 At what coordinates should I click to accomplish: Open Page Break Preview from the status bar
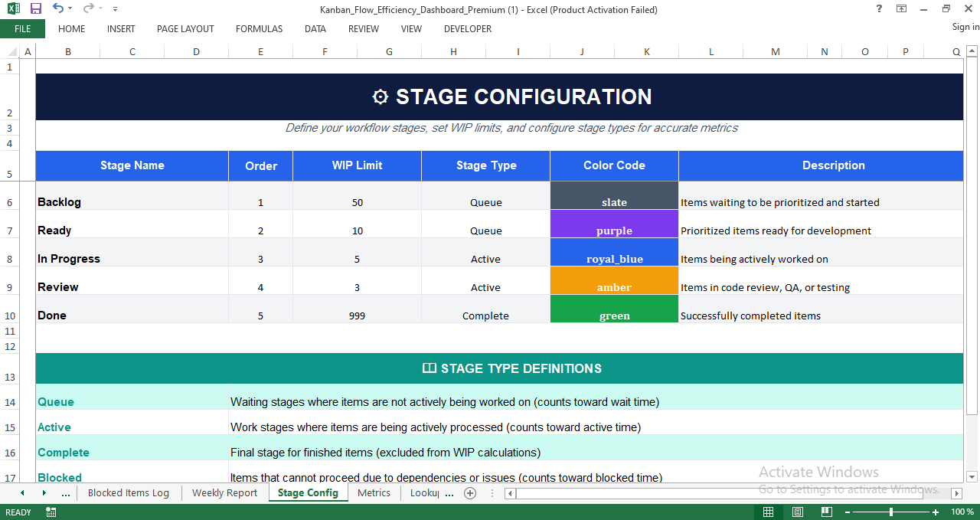point(827,512)
